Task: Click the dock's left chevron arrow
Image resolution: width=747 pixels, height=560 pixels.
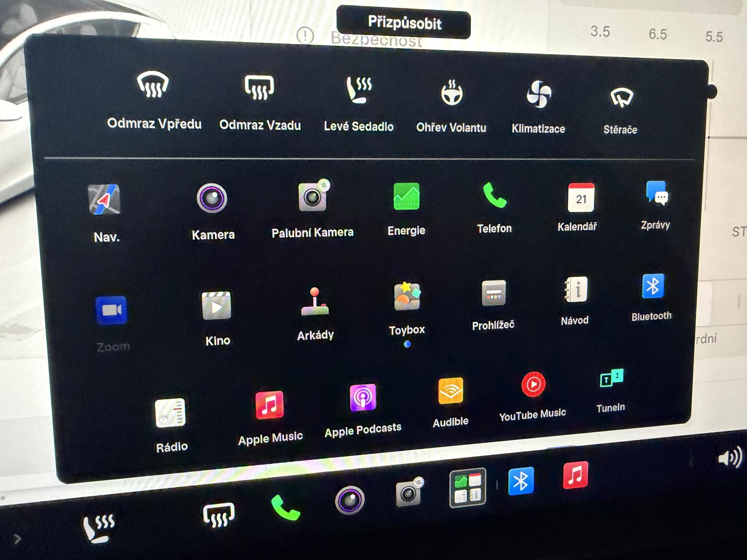Action: (x=17, y=539)
